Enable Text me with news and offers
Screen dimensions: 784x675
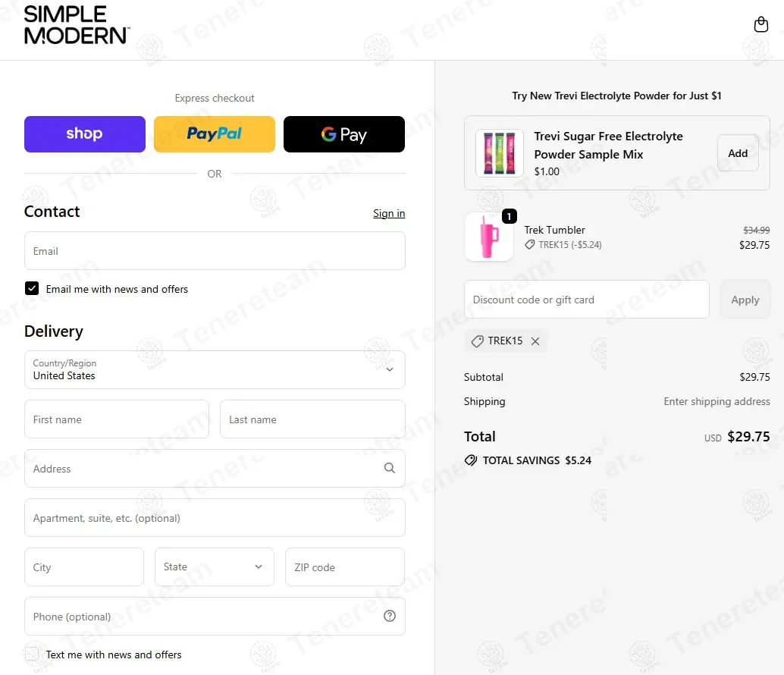click(x=32, y=655)
